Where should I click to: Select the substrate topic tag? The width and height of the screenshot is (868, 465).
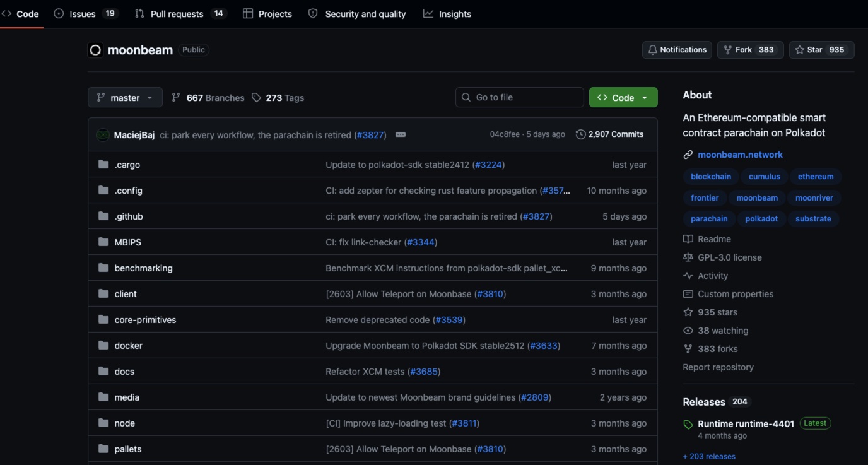813,219
